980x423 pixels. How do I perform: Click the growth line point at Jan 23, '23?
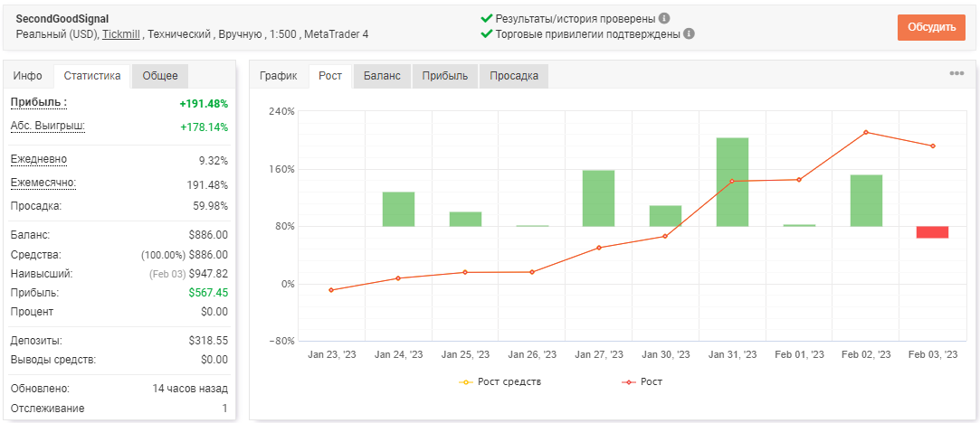point(331,290)
